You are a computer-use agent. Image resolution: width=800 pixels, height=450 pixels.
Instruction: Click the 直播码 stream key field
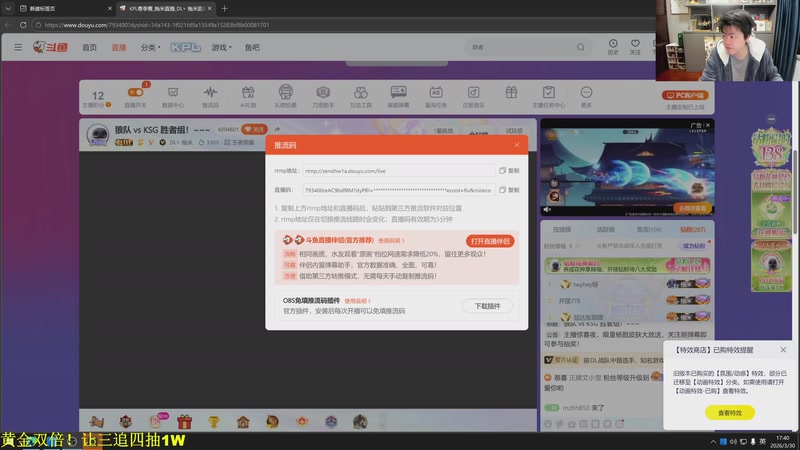coord(398,190)
